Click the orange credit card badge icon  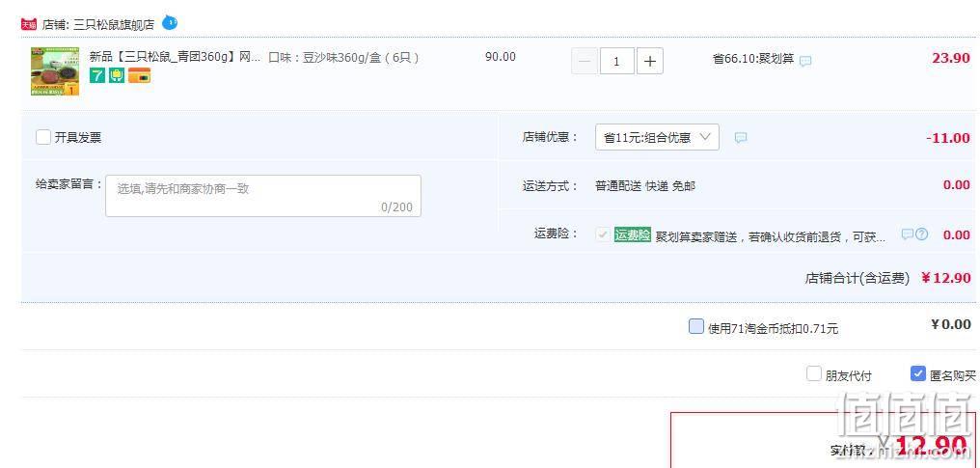pos(139,76)
